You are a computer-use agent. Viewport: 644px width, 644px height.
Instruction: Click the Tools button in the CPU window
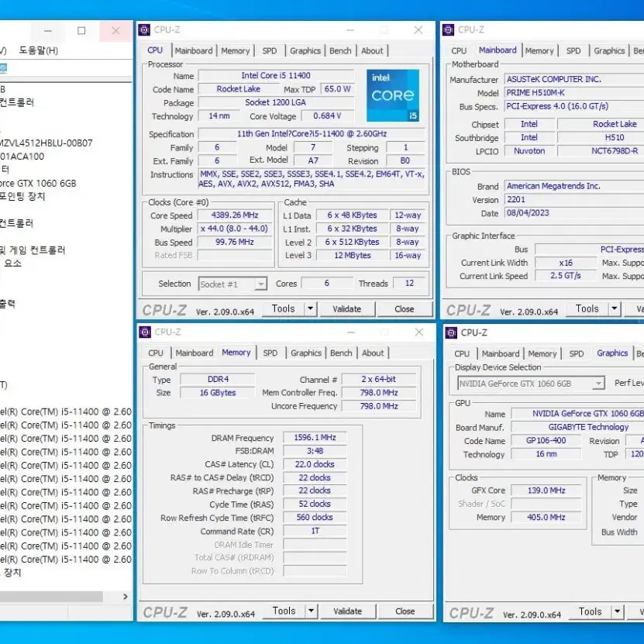tap(284, 309)
